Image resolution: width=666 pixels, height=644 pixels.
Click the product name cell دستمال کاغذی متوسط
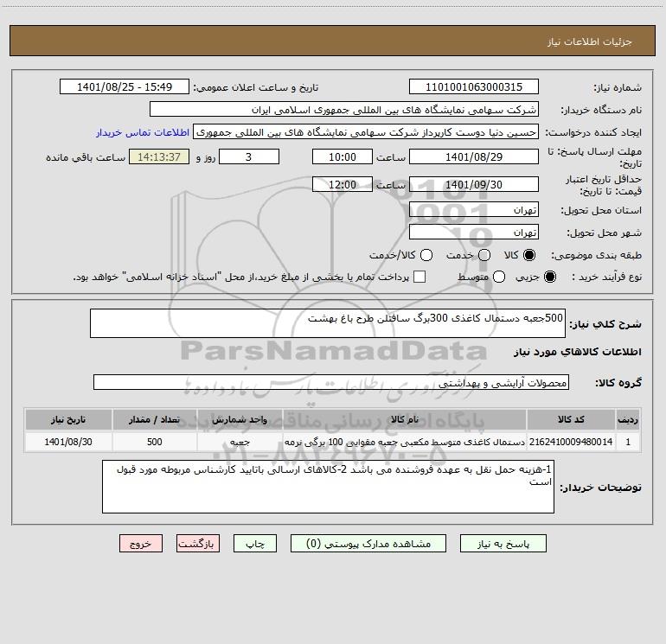[x=405, y=442]
